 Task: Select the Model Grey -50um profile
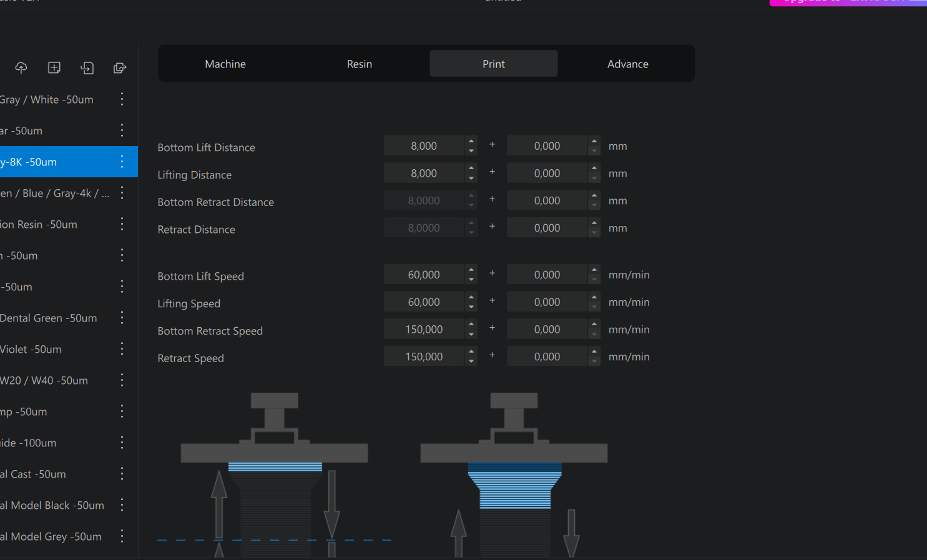pos(69,536)
